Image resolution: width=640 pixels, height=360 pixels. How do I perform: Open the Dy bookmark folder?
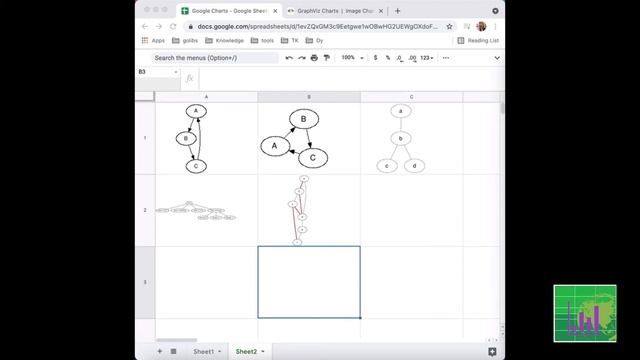[314, 40]
